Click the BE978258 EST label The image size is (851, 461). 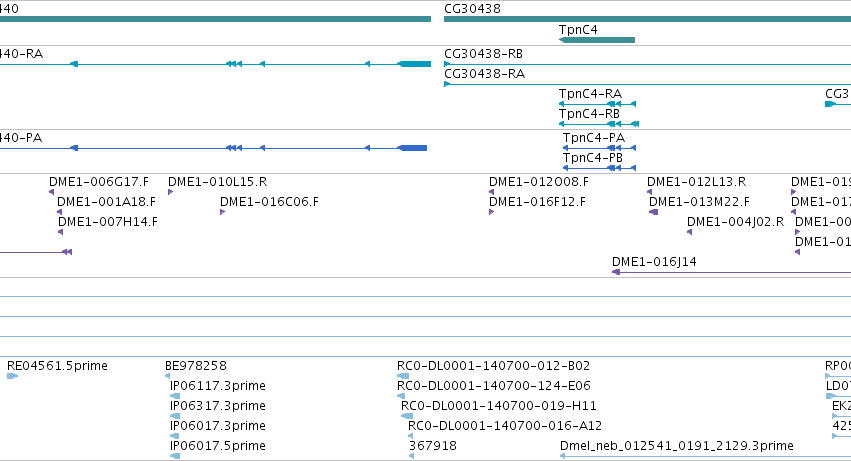click(195, 366)
